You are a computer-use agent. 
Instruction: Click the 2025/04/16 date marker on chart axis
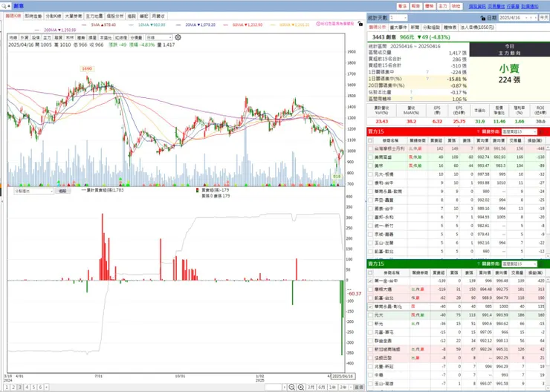tap(343, 376)
